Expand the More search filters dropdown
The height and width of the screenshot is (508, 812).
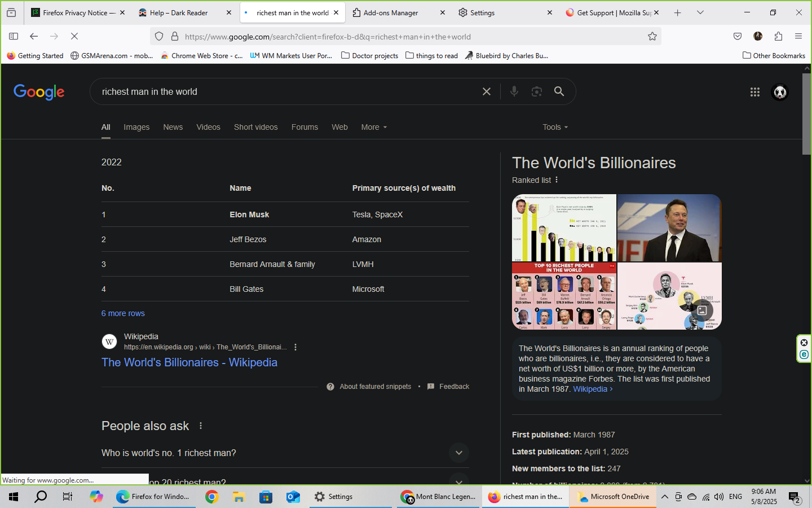click(374, 127)
